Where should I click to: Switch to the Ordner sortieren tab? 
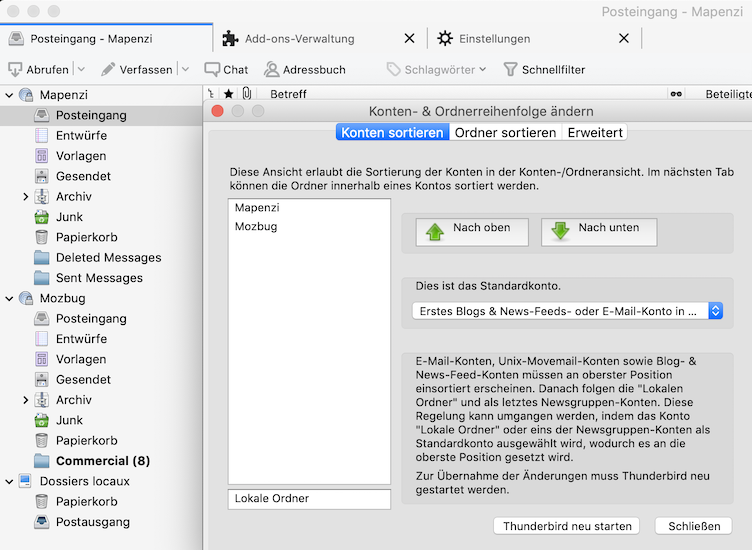click(505, 132)
